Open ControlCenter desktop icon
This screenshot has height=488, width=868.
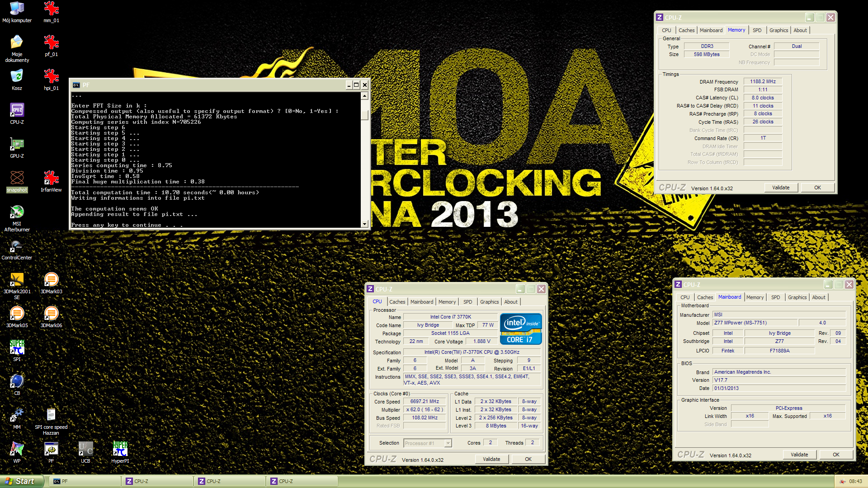(x=17, y=249)
